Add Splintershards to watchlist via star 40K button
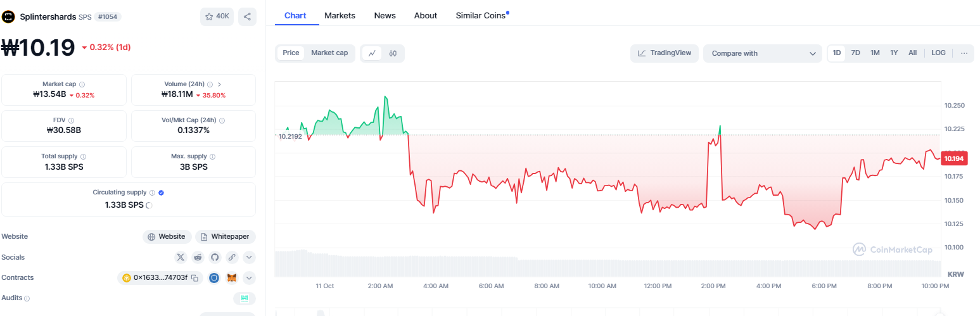The height and width of the screenshot is (316, 980). [217, 16]
